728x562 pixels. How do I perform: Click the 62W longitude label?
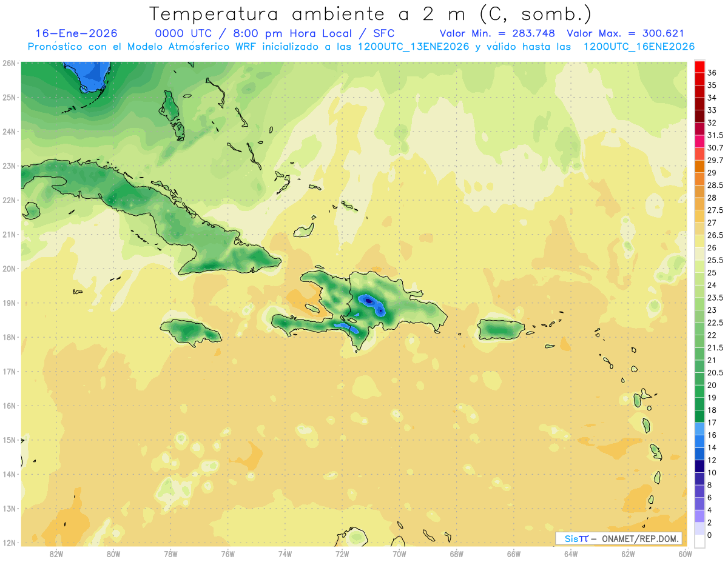click(628, 554)
